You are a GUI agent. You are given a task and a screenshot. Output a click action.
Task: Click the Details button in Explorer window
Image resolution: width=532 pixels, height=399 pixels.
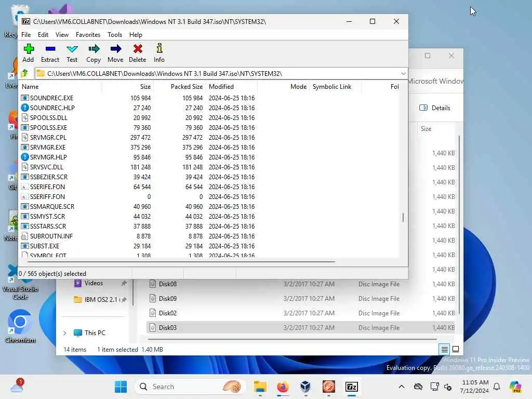tap(435, 108)
